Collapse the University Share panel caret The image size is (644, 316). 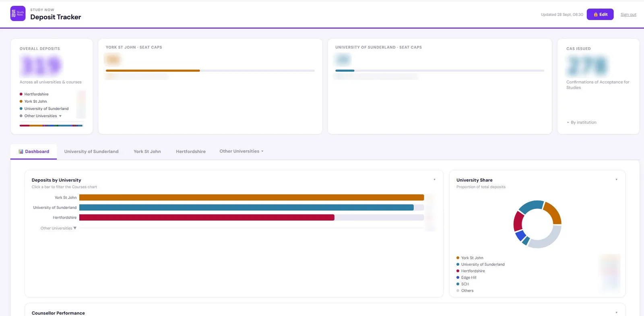tap(616, 180)
